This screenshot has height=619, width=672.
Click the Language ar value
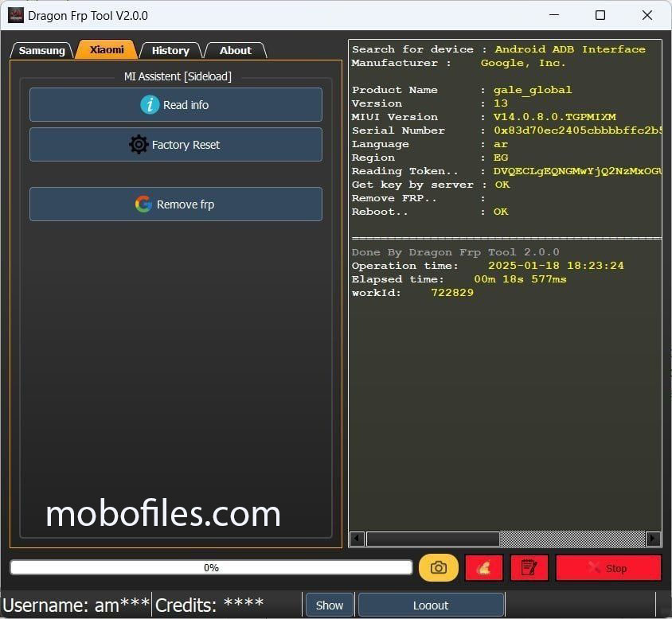[x=501, y=144]
